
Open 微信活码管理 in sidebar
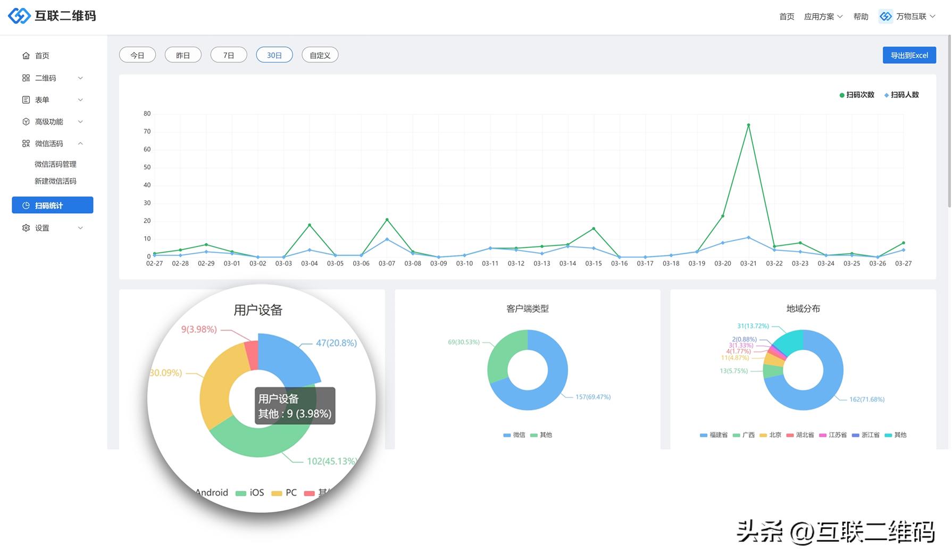[55, 164]
